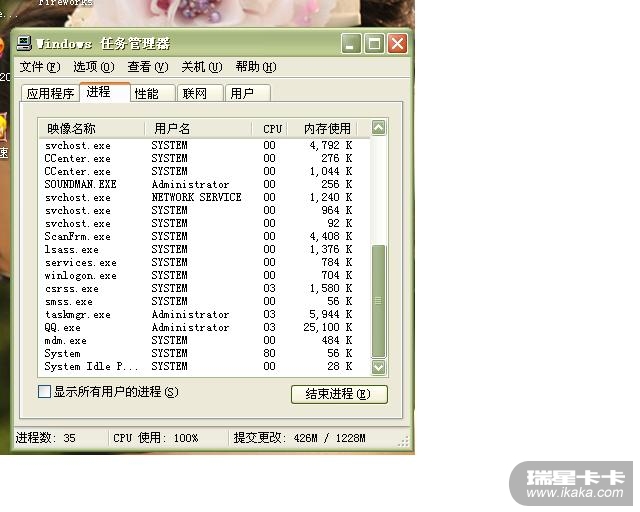The height and width of the screenshot is (512, 640).
Task: Open the 选项(O) menu
Action: [93, 67]
